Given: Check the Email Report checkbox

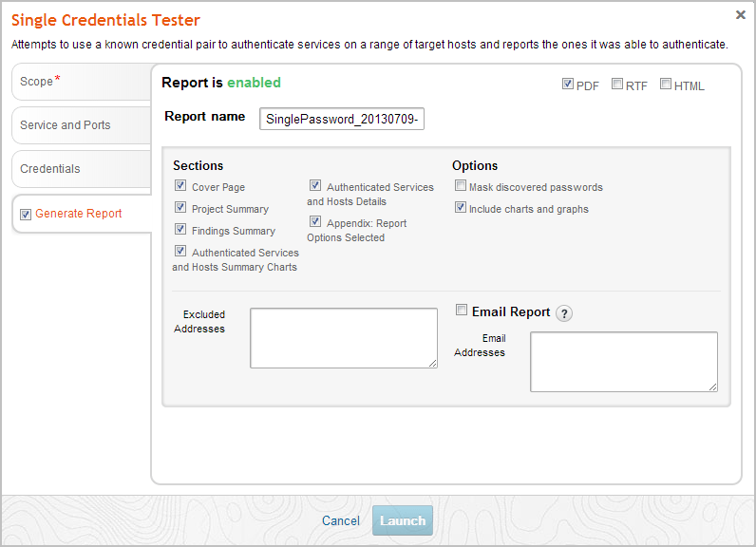Looking at the screenshot, I should pyautogui.click(x=462, y=311).
